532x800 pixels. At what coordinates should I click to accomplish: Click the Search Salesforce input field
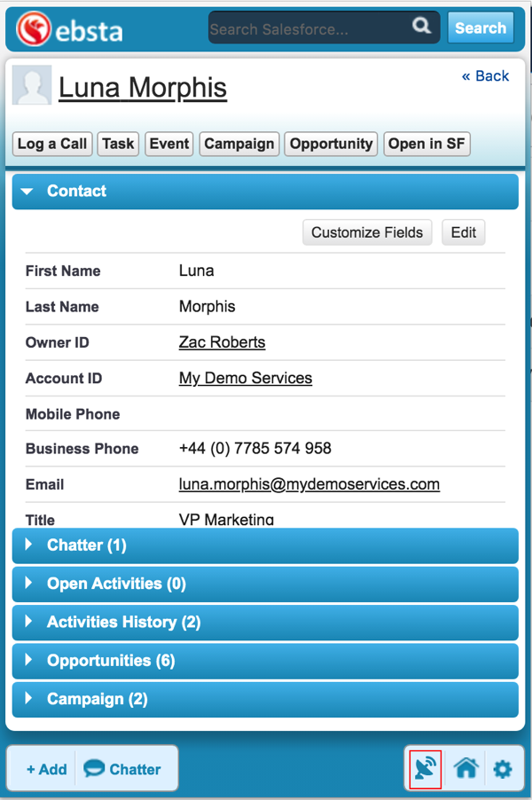click(310, 27)
